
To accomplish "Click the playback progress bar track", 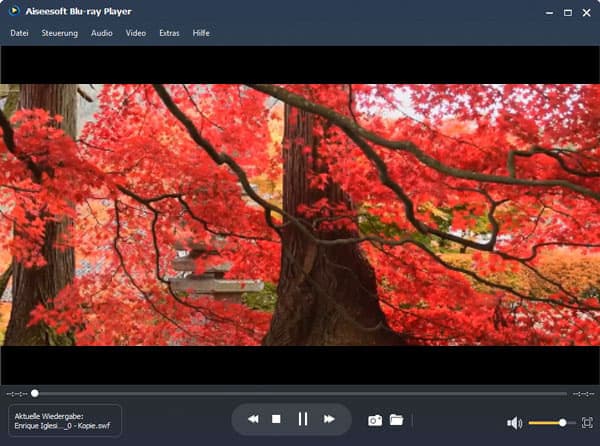I will [x=300, y=393].
